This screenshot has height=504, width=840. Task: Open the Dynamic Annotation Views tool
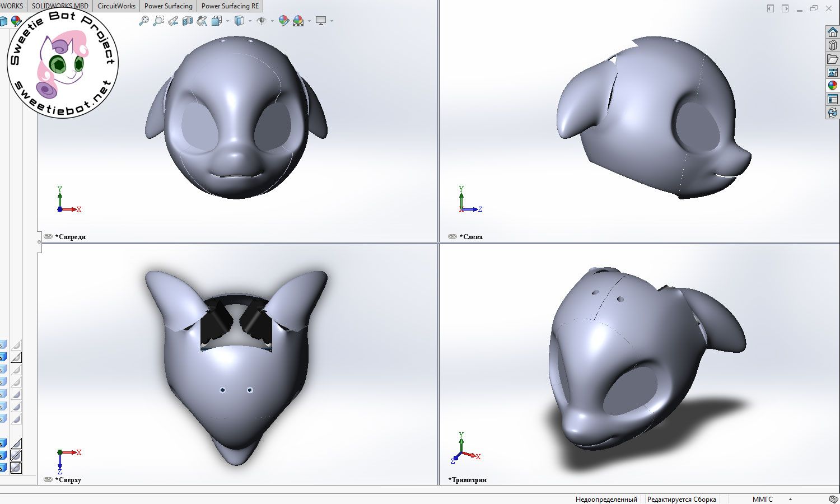(x=202, y=21)
